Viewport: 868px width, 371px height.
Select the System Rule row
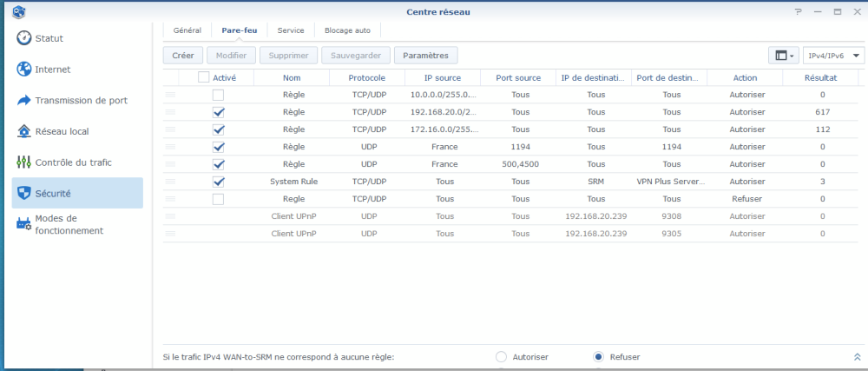point(292,182)
